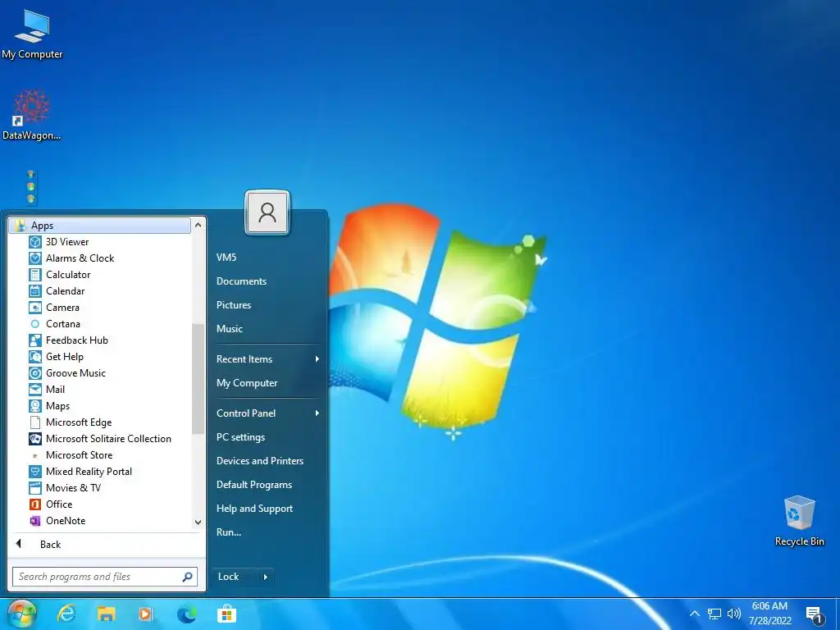The image size is (840, 630).
Task: Click the apps list scrollbar thumb
Action: (x=198, y=379)
